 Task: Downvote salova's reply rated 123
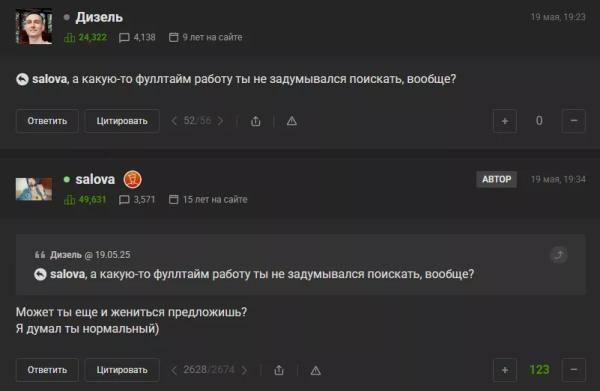coord(574,370)
